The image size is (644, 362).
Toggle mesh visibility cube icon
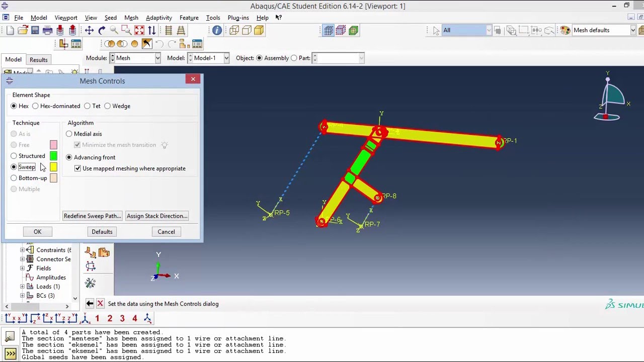click(x=329, y=30)
